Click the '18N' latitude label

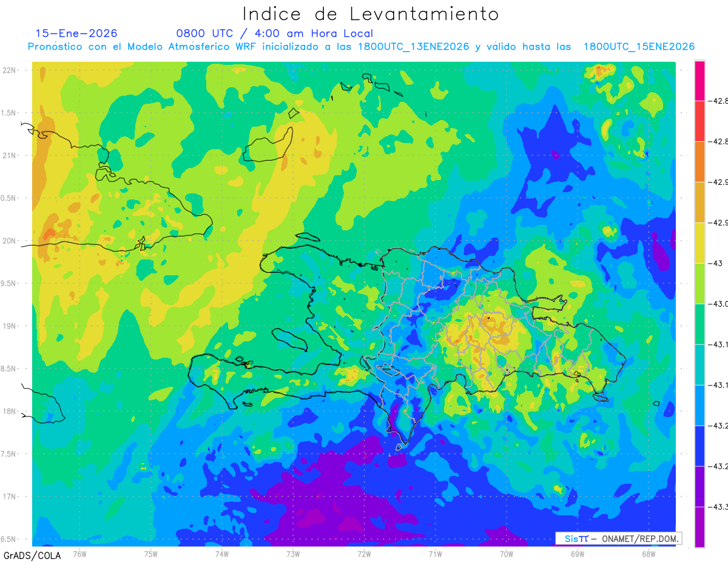pos(10,411)
